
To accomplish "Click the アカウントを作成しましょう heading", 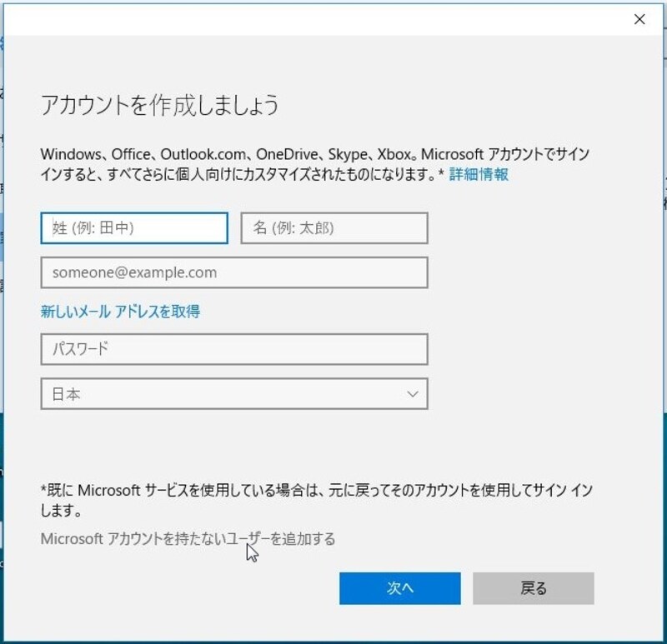I will point(159,106).
